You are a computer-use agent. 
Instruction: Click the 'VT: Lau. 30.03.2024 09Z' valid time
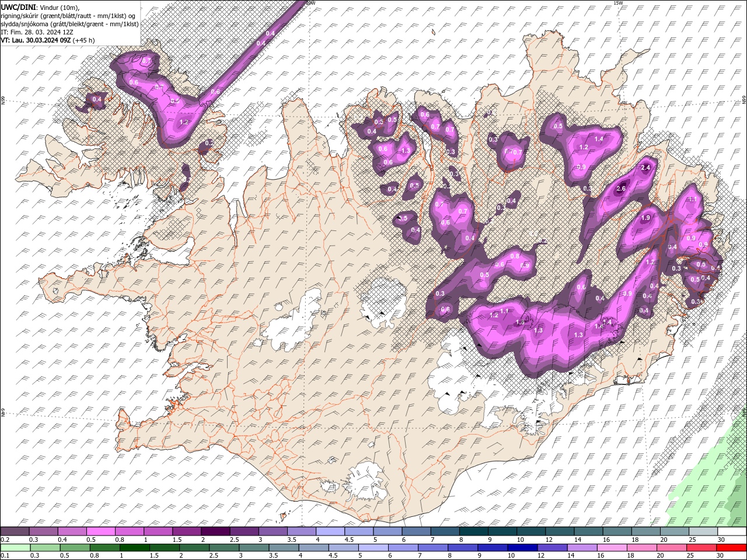36,40
